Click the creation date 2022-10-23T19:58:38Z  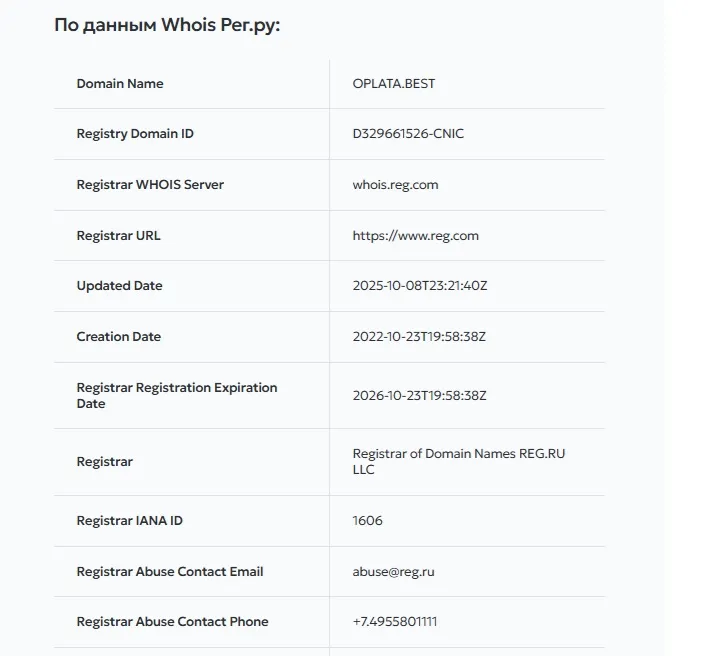click(x=419, y=337)
